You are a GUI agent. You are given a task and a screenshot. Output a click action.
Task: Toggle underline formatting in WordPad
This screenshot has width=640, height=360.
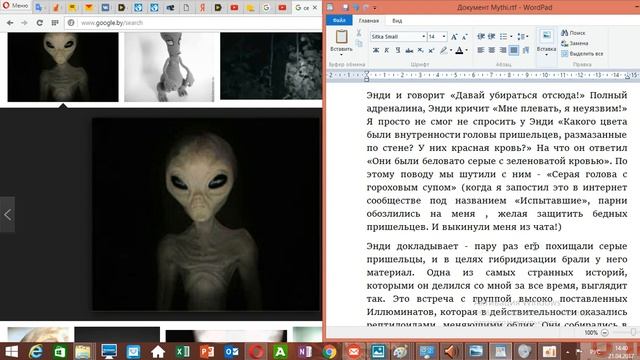(398, 50)
